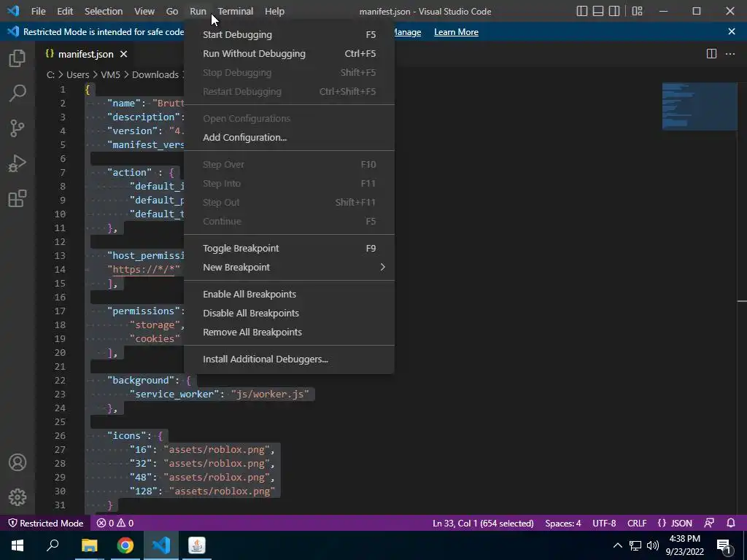747x560 pixels.
Task: Click the VS Code logo in title bar
Action: [13, 11]
